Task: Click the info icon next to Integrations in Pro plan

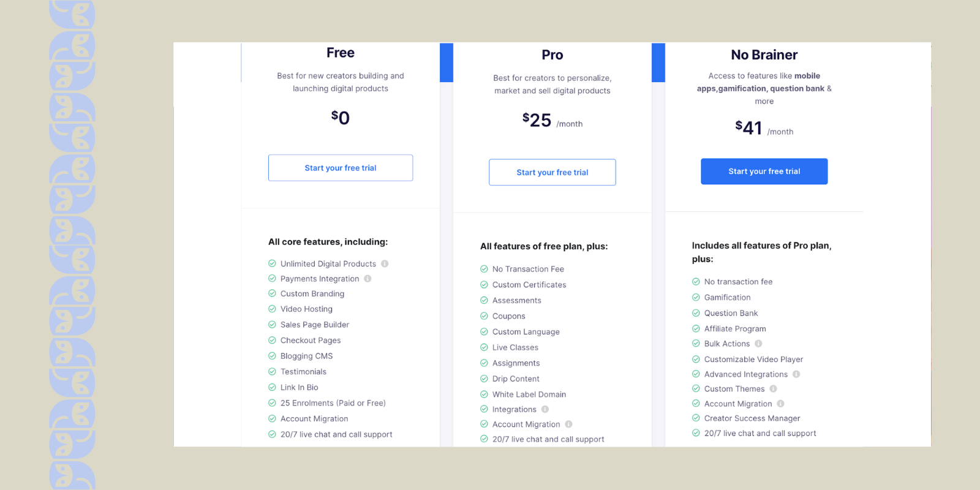Action: pyautogui.click(x=546, y=409)
